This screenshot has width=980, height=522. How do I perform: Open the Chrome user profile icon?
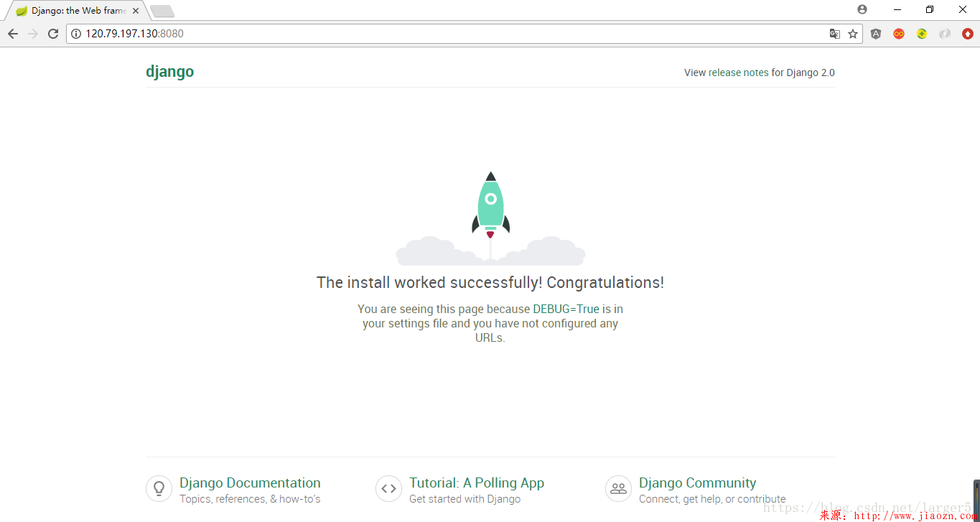[862, 9]
